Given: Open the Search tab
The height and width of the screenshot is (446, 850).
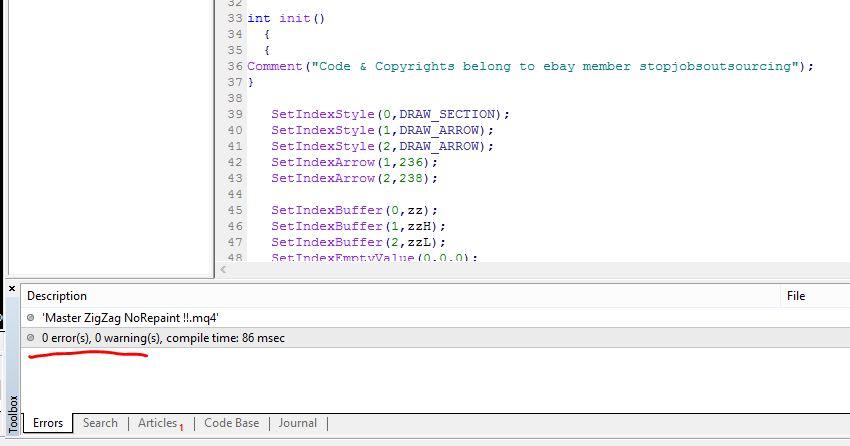Looking at the screenshot, I should 100,423.
